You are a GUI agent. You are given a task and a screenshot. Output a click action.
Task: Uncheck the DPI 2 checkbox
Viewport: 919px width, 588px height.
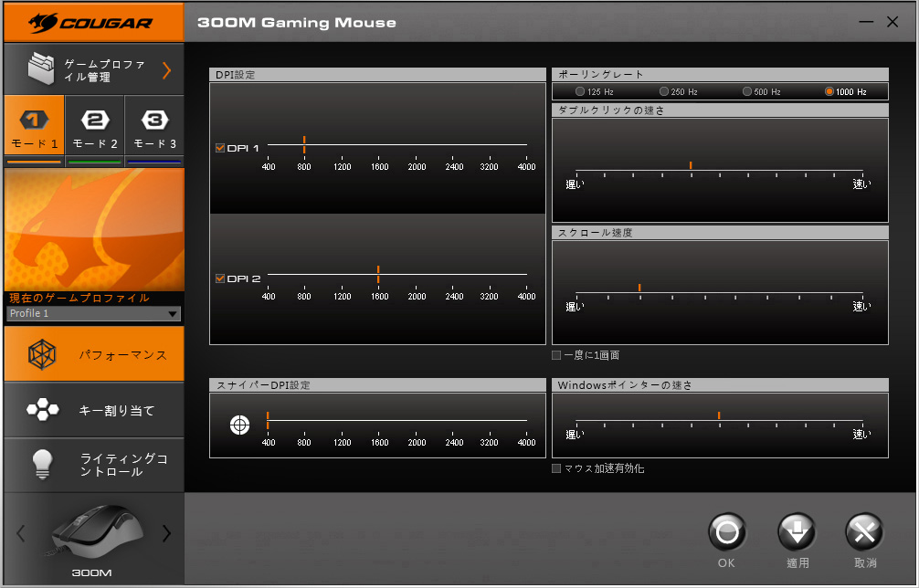coord(220,278)
